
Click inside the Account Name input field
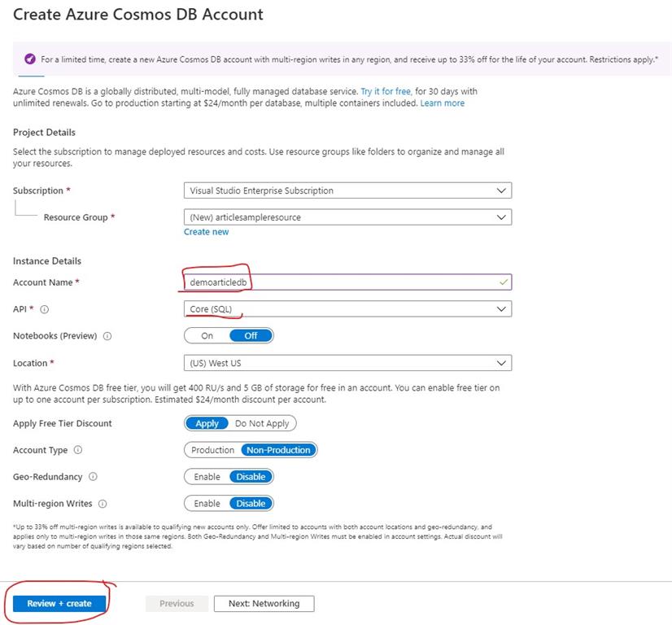coord(342,280)
